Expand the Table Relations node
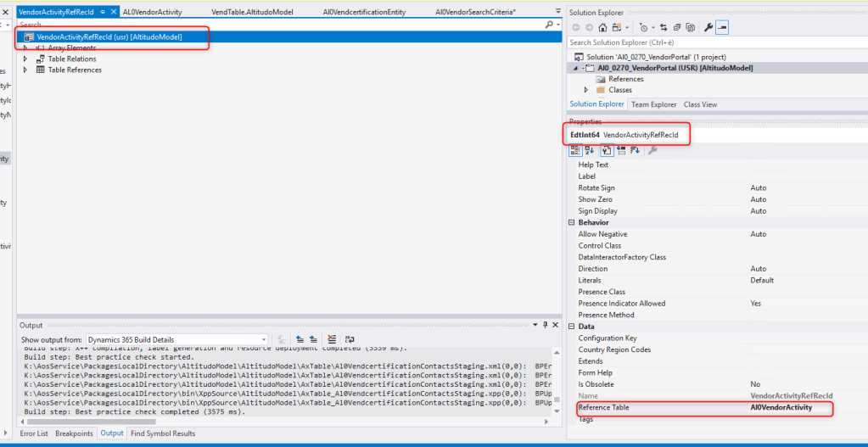Screen dimensions: 868x447 25,59
